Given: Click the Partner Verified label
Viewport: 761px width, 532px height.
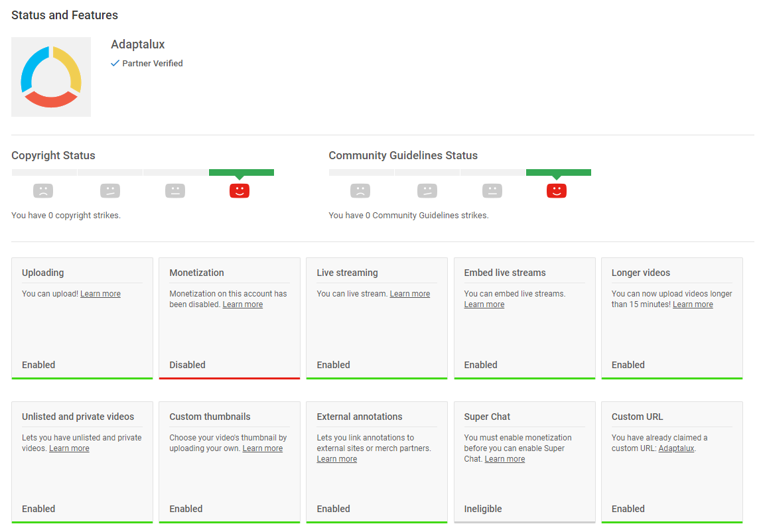Looking at the screenshot, I should pyautogui.click(x=153, y=63).
